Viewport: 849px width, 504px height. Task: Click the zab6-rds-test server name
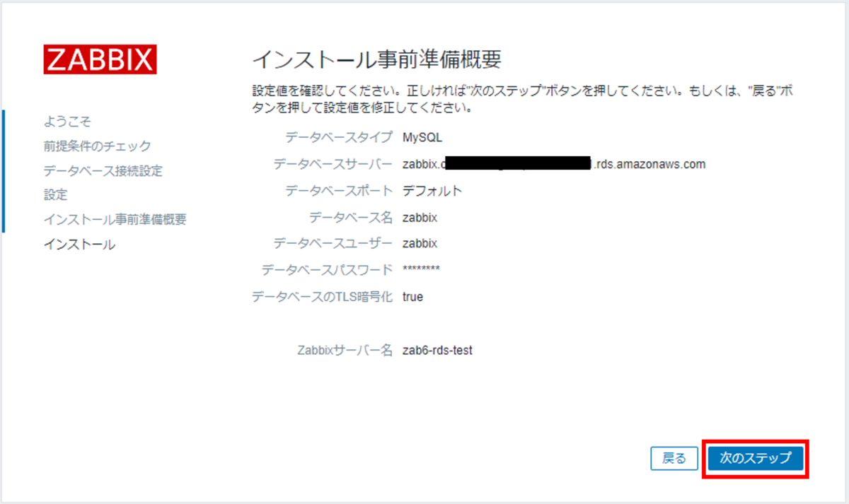[437, 351]
